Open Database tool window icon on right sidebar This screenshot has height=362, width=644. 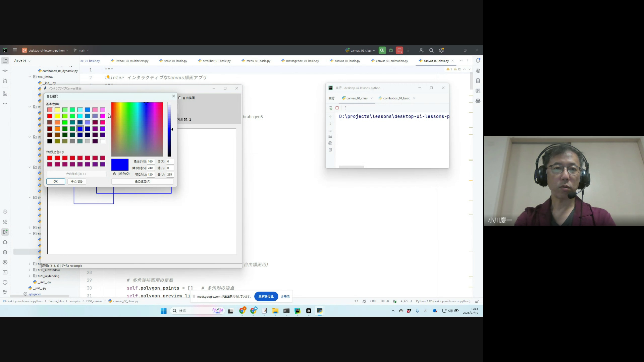tap(478, 81)
